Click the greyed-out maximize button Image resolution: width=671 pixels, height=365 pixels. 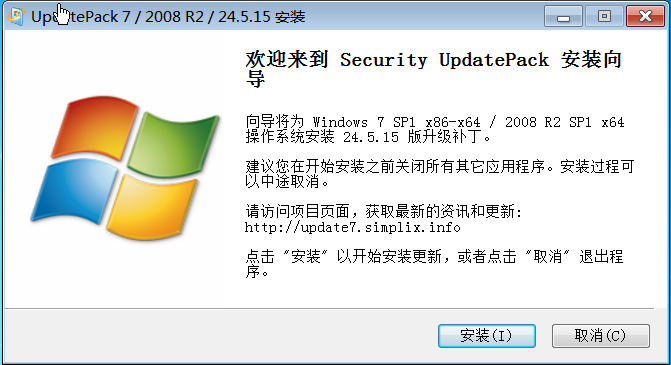pos(604,16)
